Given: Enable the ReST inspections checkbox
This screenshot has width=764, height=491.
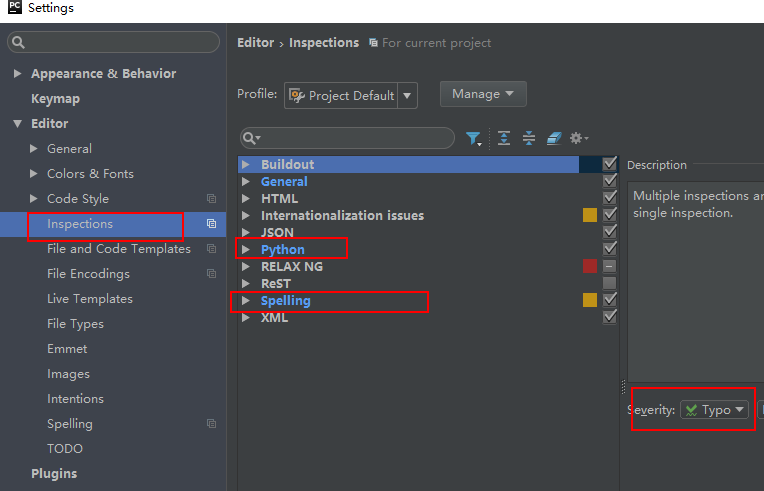Looking at the screenshot, I should click(x=610, y=283).
